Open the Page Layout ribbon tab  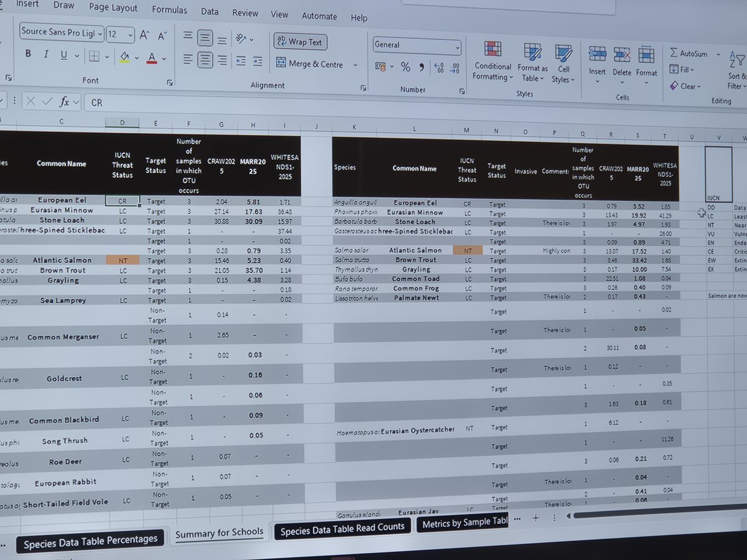(113, 7)
